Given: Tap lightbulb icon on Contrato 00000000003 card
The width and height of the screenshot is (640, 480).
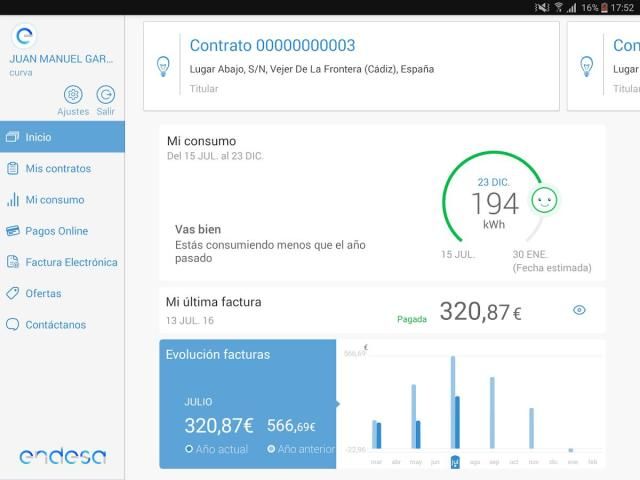Looking at the screenshot, I should click(163, 66).
